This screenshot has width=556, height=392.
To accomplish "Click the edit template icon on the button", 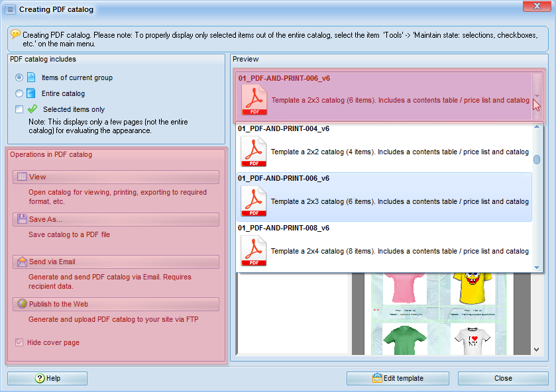I will click(x=377, y=378).
